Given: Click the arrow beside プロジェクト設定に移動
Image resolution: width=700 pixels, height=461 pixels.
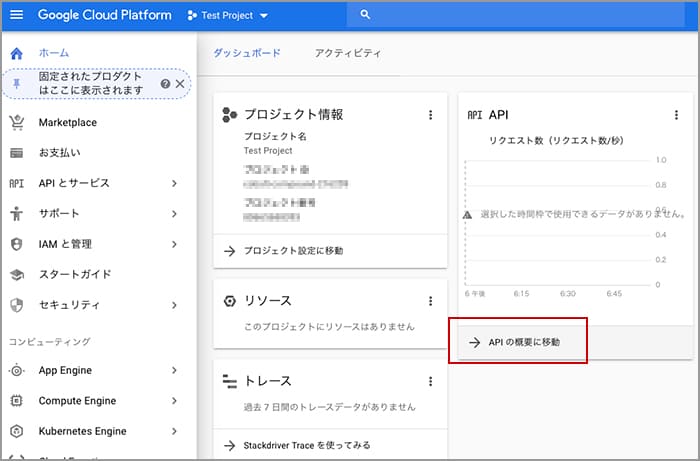Looking at the screenshot, I should (x=229, y=251).
